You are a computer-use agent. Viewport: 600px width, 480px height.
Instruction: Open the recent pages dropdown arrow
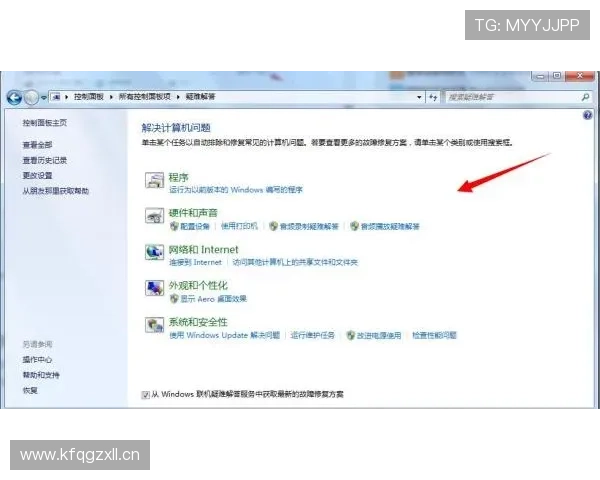pos(44,98)
